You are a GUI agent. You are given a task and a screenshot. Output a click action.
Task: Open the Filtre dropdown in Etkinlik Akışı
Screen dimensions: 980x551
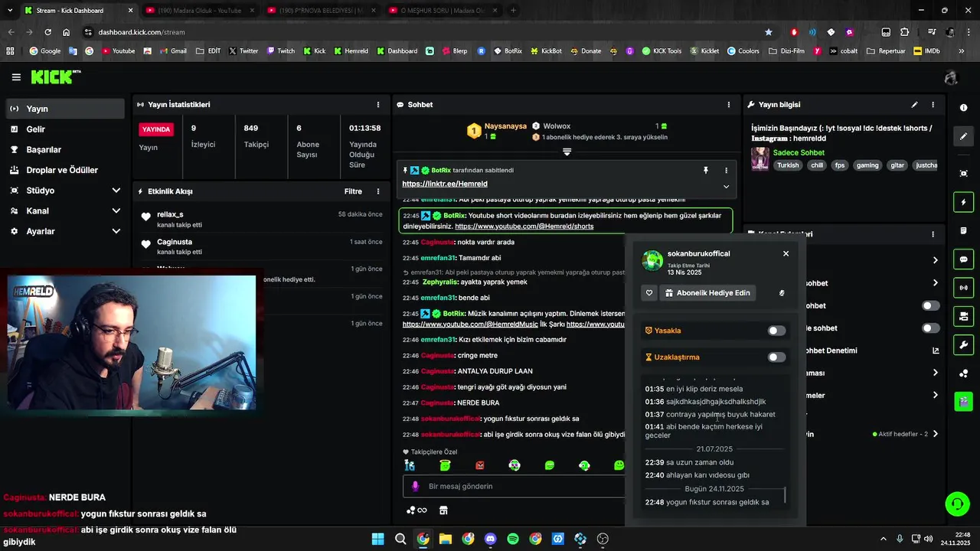(x=353, y=191)
